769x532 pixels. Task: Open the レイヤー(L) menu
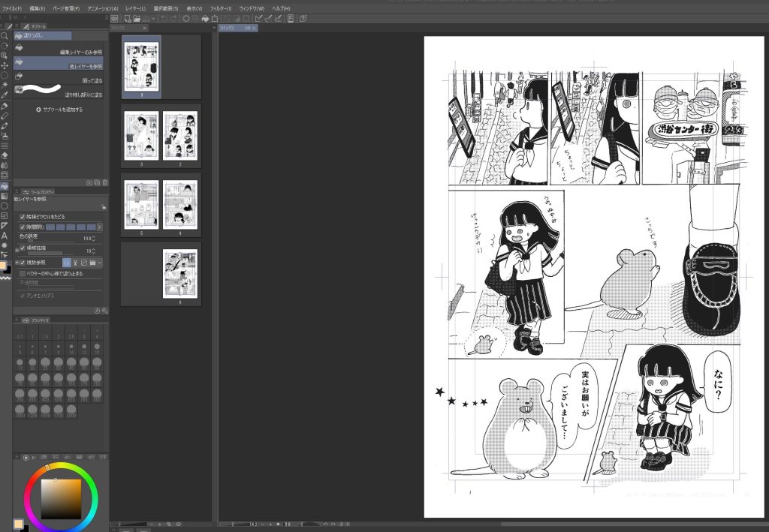136,8
